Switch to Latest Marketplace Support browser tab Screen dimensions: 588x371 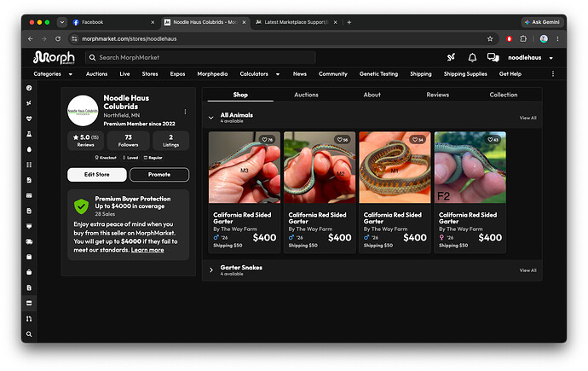(297, 22)
